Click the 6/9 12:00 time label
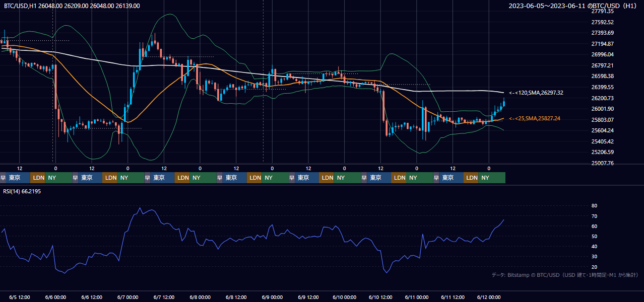Screen dimensions: 644x302 [309, 297]
